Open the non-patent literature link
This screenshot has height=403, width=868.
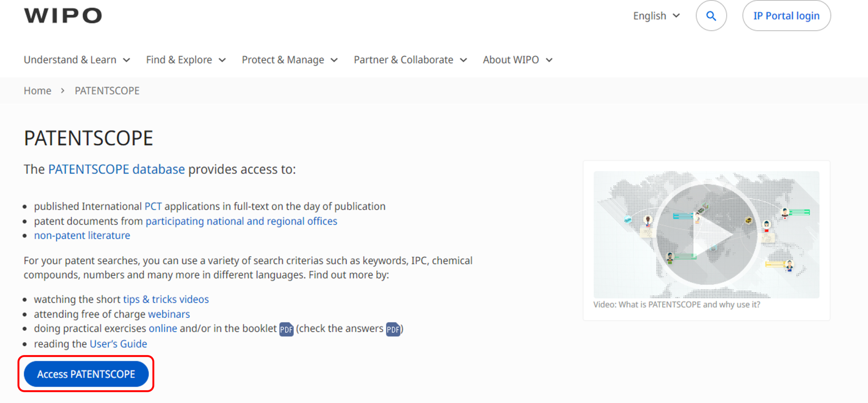click(82, 236)
